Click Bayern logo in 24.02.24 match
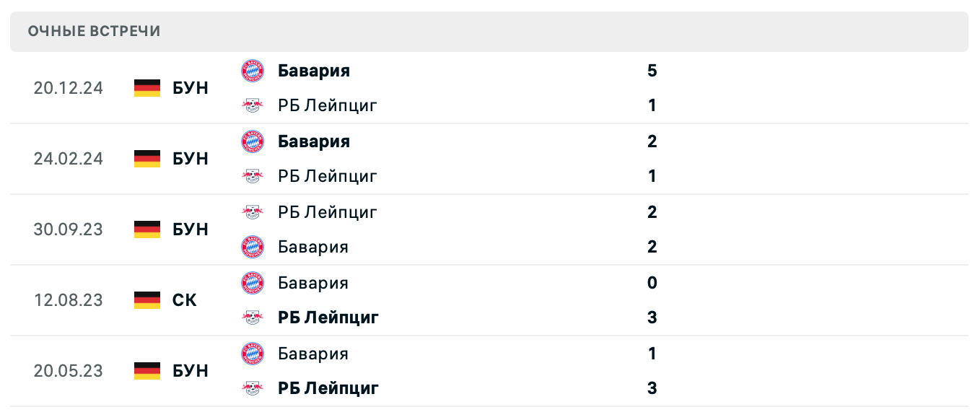Screen dimensions: 980x420 pyautogui.click(x=253, y=141)
